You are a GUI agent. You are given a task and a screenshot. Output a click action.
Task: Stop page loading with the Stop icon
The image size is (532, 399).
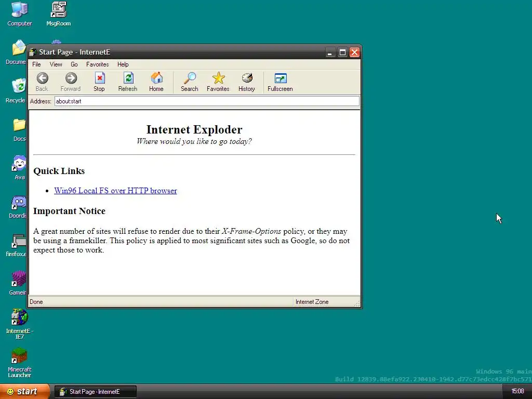(99, 78)
